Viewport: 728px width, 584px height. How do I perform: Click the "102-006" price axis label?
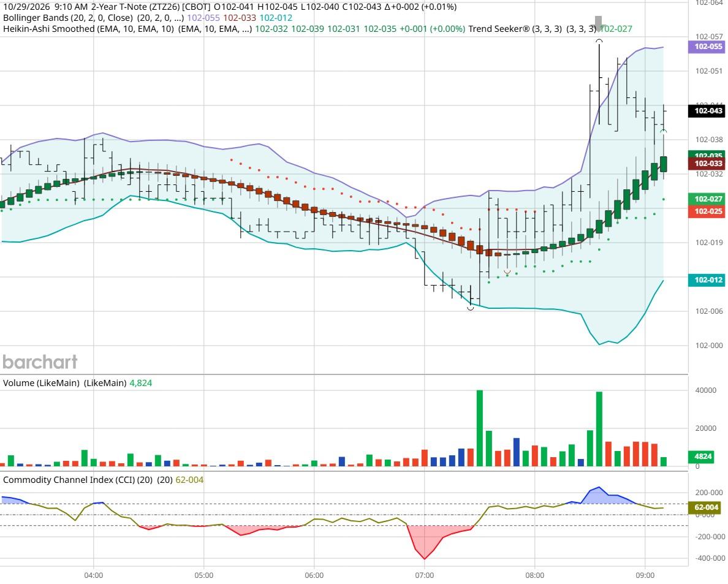point(709,311)
